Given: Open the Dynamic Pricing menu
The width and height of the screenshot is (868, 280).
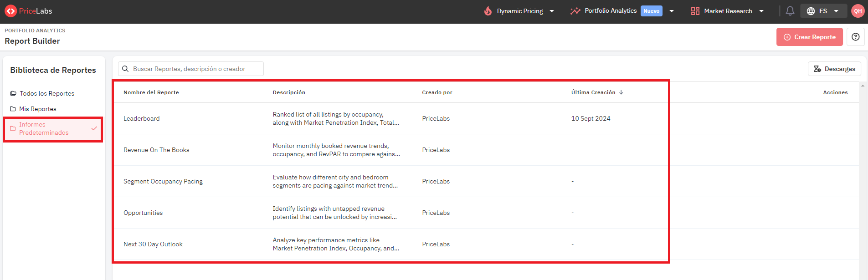Looking at the screenshot, I should point(519,11).
